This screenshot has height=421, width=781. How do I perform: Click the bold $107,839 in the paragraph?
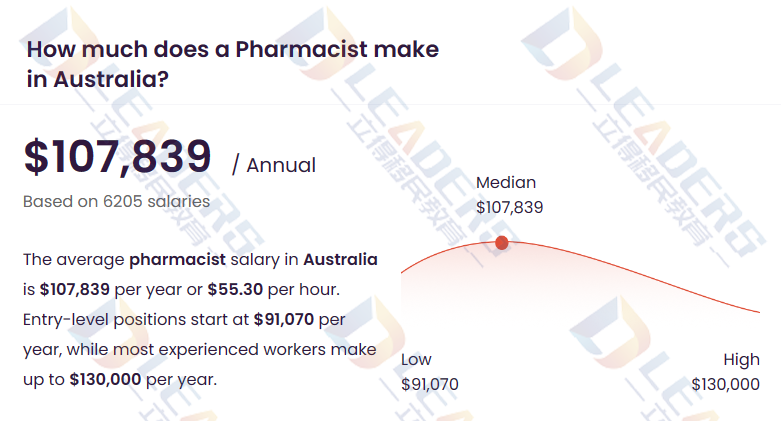coord(75,289)
